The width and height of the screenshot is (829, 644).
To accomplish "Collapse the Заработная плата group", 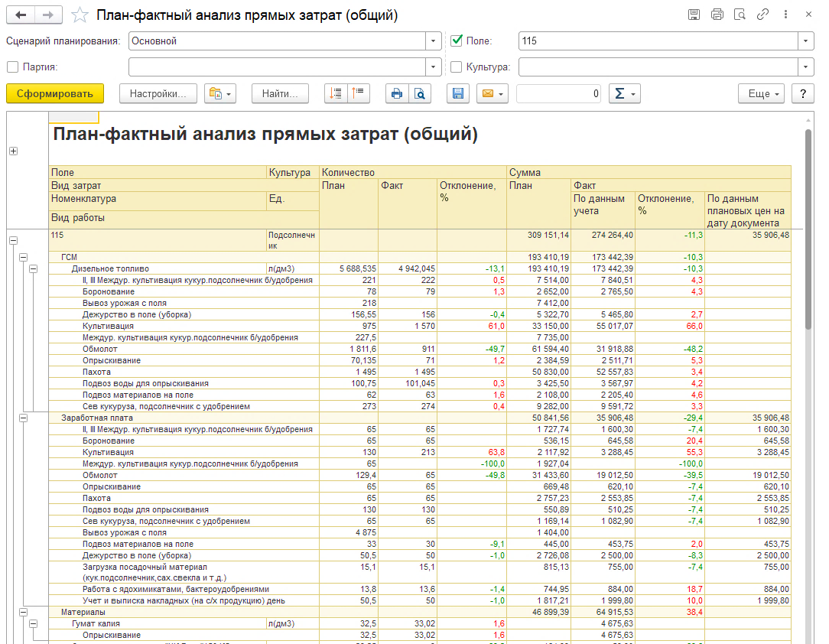I will pyautogui.click(x=23, y=418).
